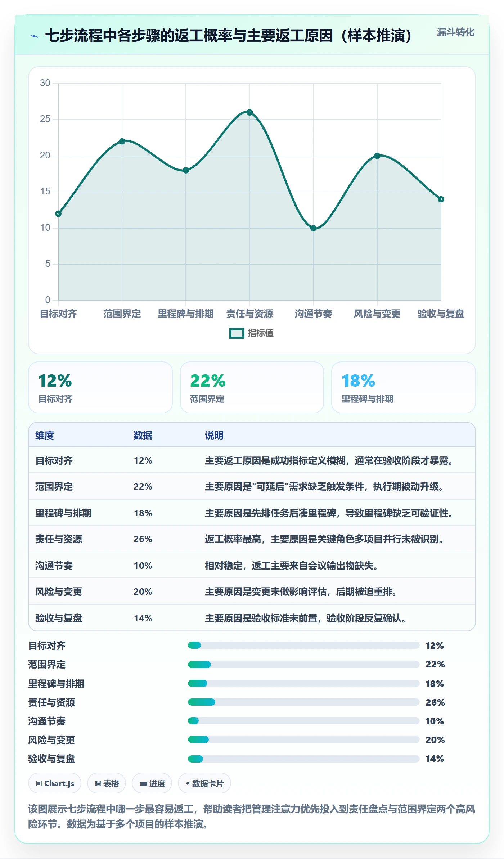
Task: Click the 14% cell in table
Action: pyautogui.click(x=143, y=618)
